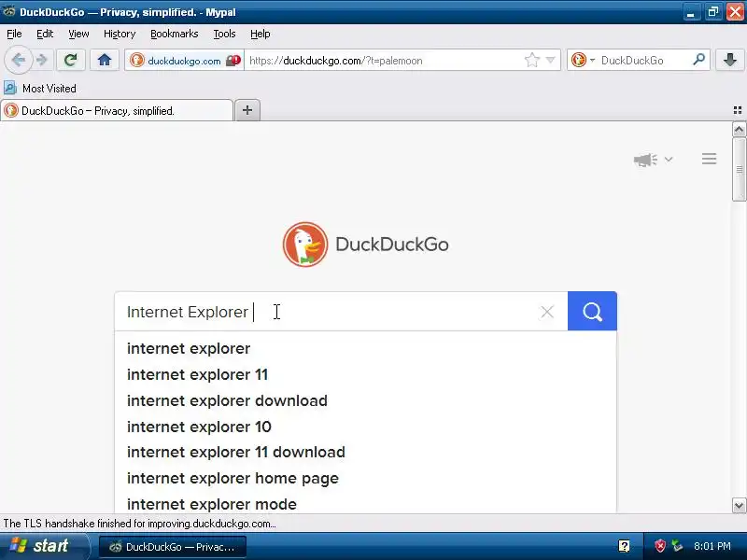Click the toolbar DuckDuckGo search field
747x560 pixels.
(643, 61)
